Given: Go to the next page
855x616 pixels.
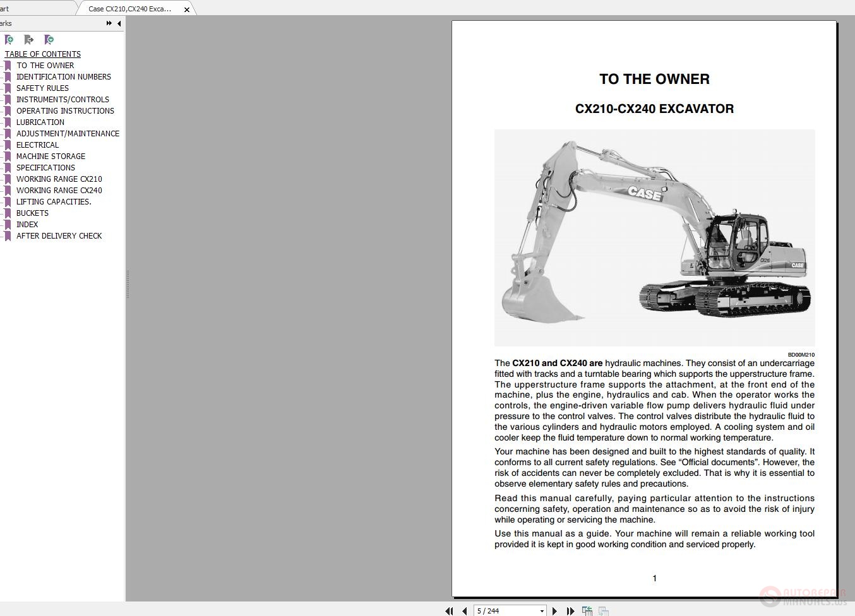Looking at the screenshot, I should pos(554,611).
